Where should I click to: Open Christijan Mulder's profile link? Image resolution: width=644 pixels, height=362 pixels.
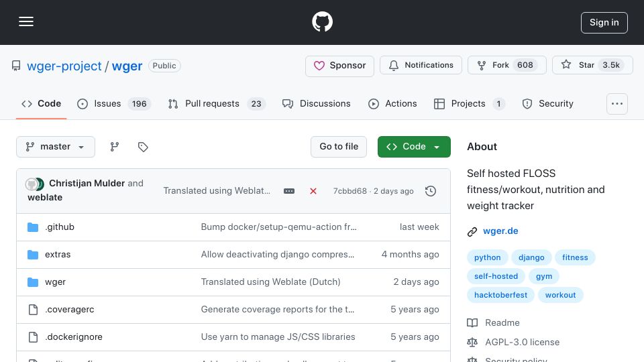tap(87, 184)
